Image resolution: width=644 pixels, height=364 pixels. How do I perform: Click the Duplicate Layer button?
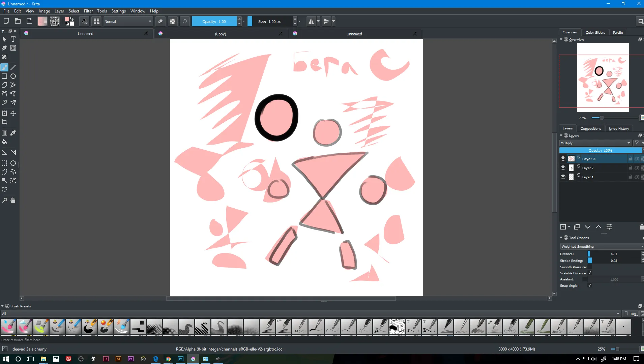(x=577, y=227)
